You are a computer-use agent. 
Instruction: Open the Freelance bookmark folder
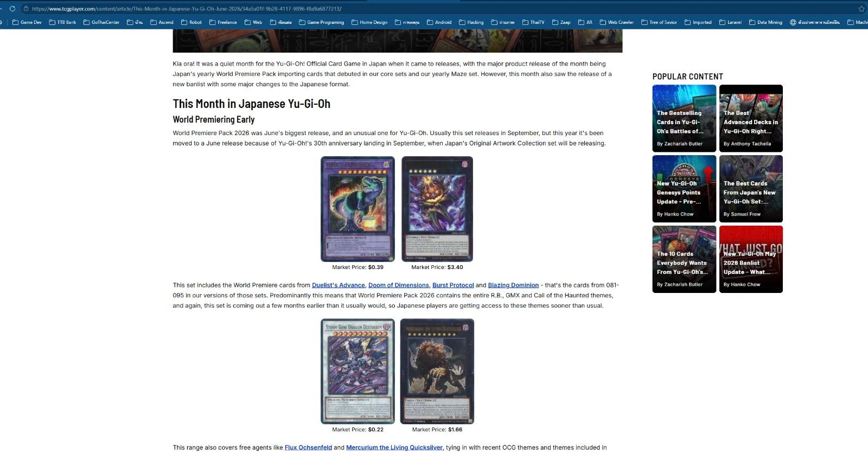click(x=223, y=22)
